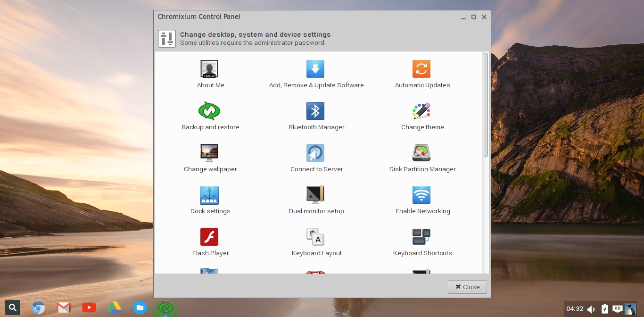Open the Change wallpaper icon
The height and width of the screenshot is (317, 644).
(209, 153)
